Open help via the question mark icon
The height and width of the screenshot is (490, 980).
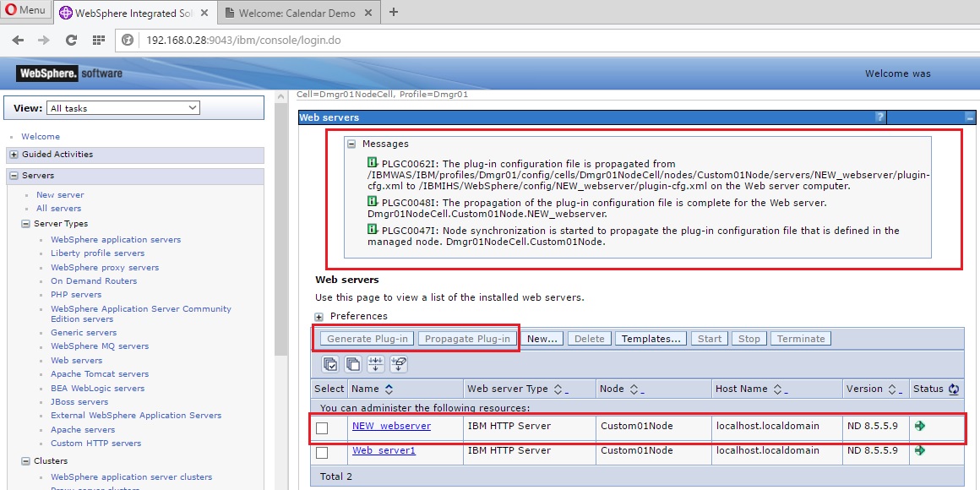click(x=881, y=117)
